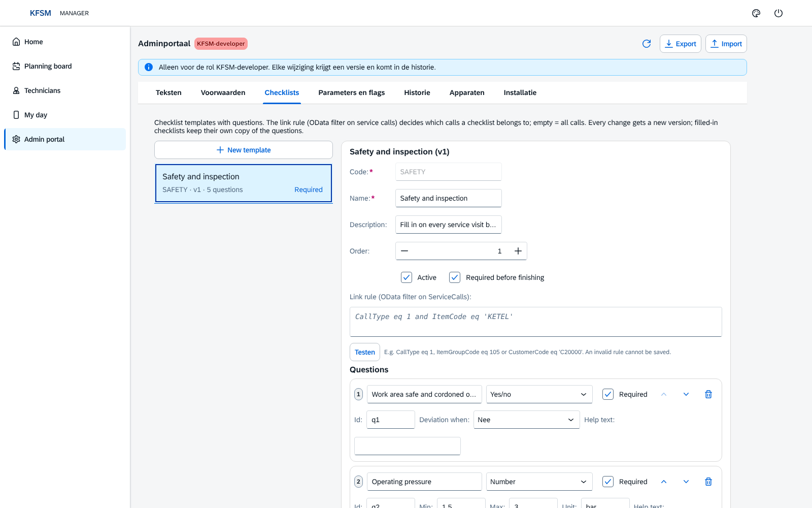Click the KFSM-developer role badge
Screen dimensions: 812x508
221,44
